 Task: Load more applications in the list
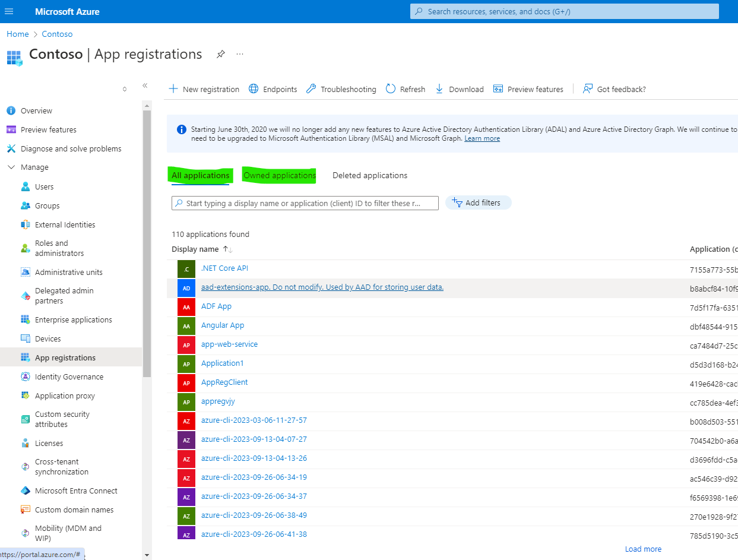[642, 549]
